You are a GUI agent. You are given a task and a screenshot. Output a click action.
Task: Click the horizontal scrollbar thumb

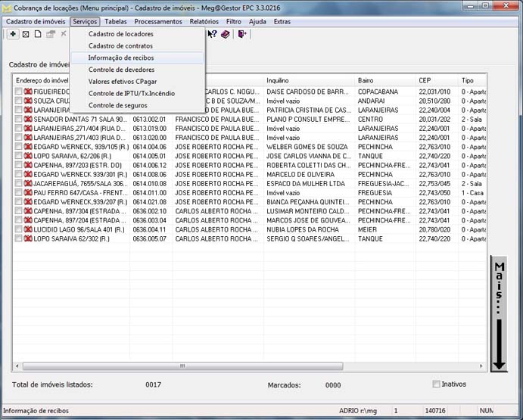(182, 366)
